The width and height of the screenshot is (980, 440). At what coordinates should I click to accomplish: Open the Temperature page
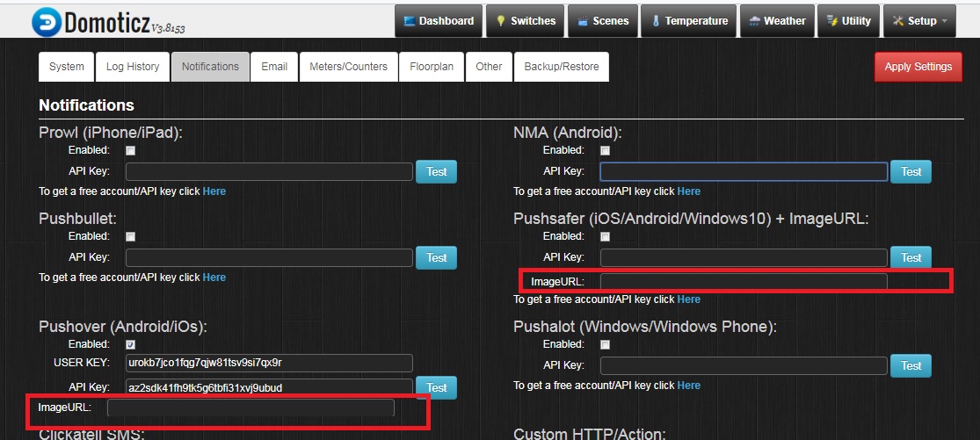689,20
